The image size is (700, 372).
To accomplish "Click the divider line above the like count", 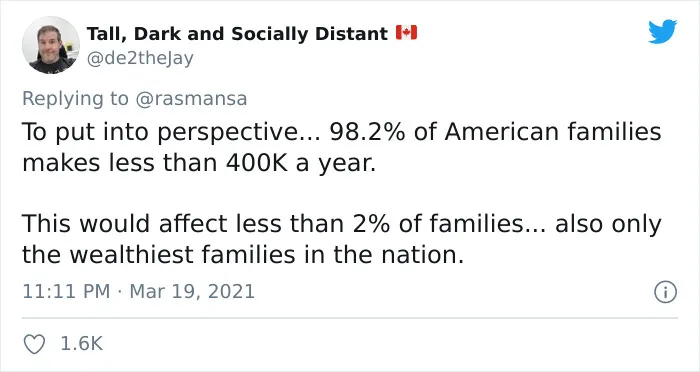I will coord(350,318).
